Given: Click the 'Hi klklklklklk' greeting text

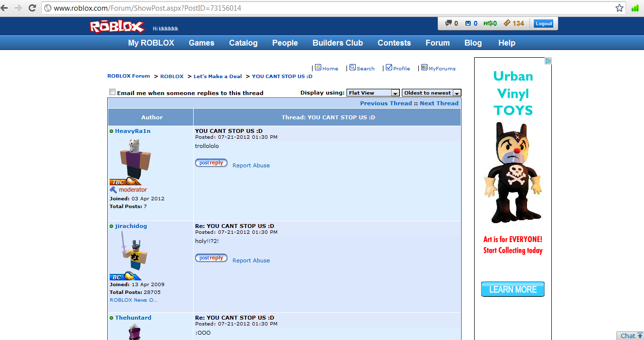Looking at the screenshot, I should click(x=165, y=29).
